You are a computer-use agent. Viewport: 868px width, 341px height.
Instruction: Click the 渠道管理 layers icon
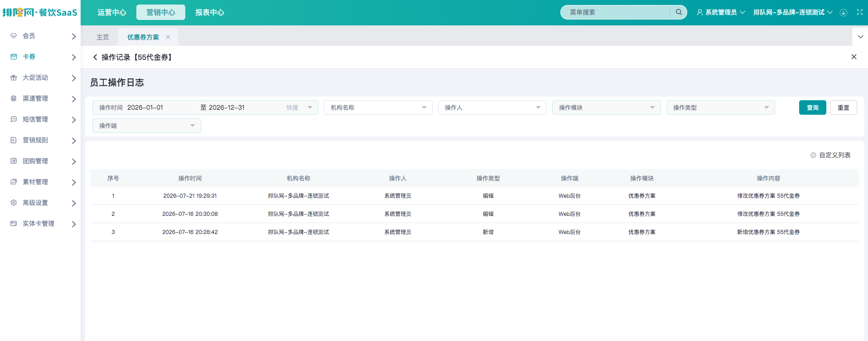coord(14,98)
